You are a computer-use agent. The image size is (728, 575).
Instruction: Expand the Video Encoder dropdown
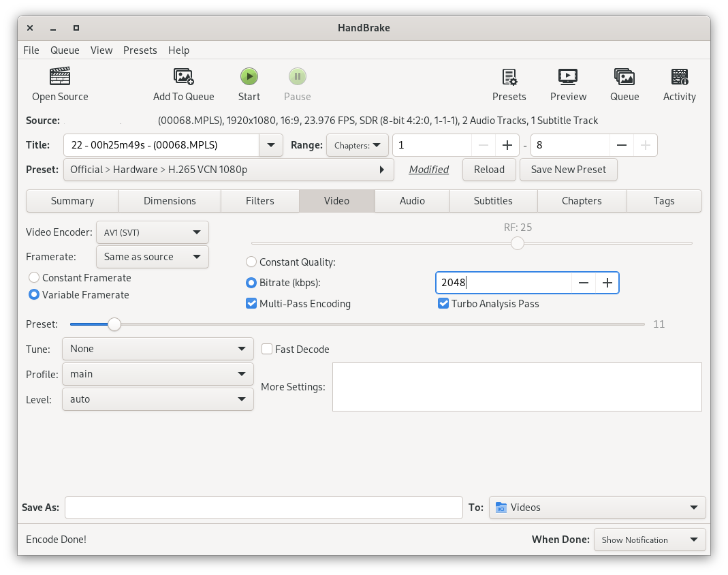[153, 232]
